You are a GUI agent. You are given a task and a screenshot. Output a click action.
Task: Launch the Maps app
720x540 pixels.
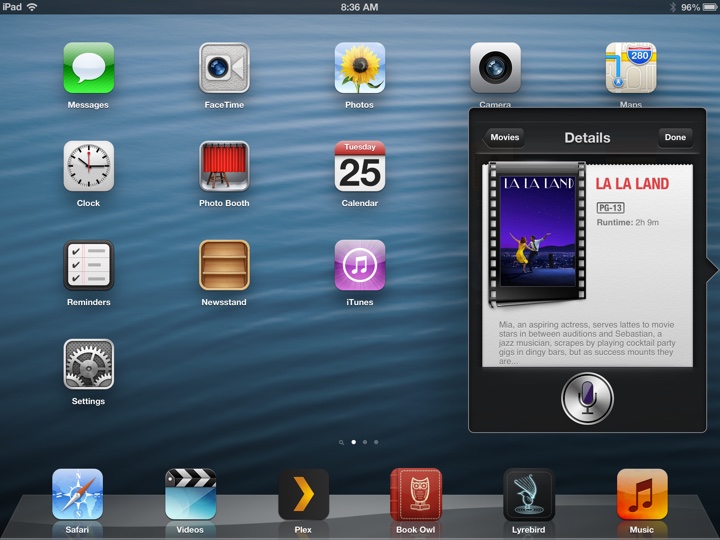click(x=630, y=68)
